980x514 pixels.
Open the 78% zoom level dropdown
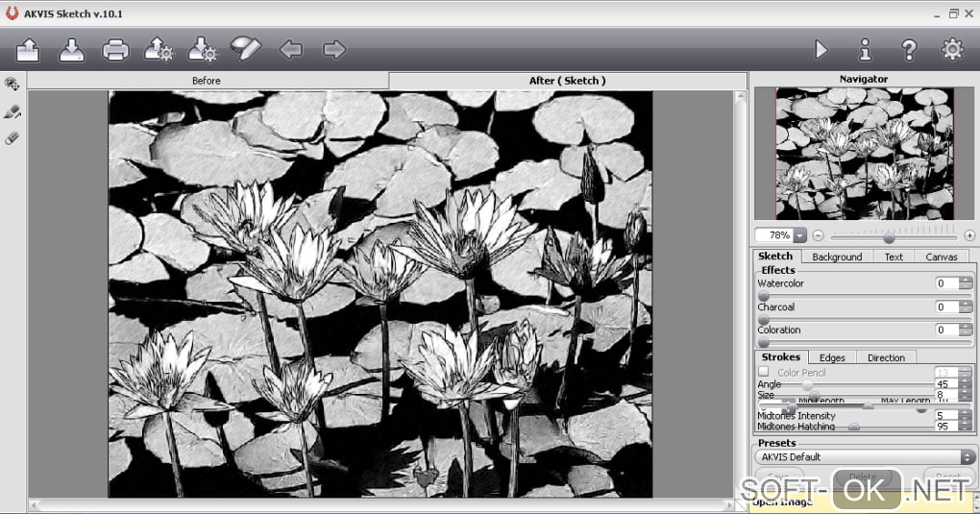[799, 235]
